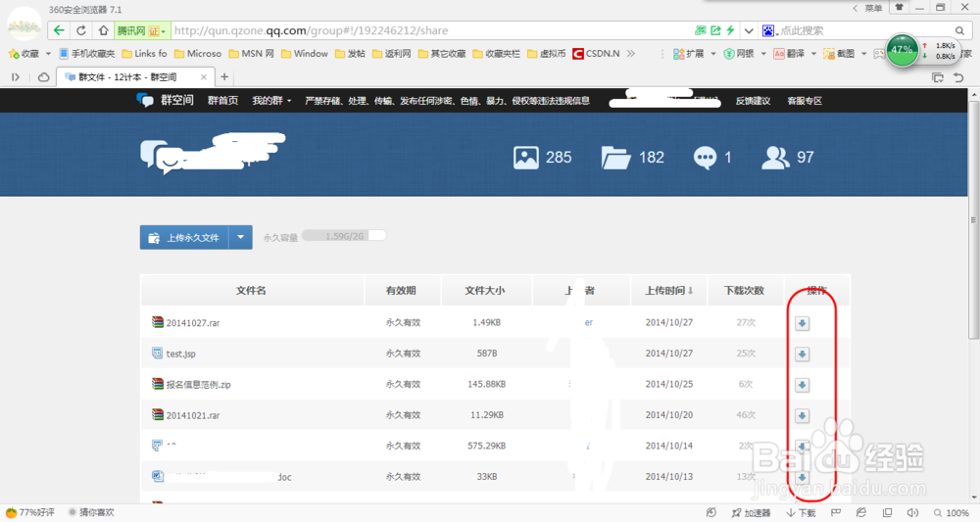Image resolution: width=980 pixels, height=522 pixels.
Task: Click the share page icon in address bar
Action: (x=715, y=30)
